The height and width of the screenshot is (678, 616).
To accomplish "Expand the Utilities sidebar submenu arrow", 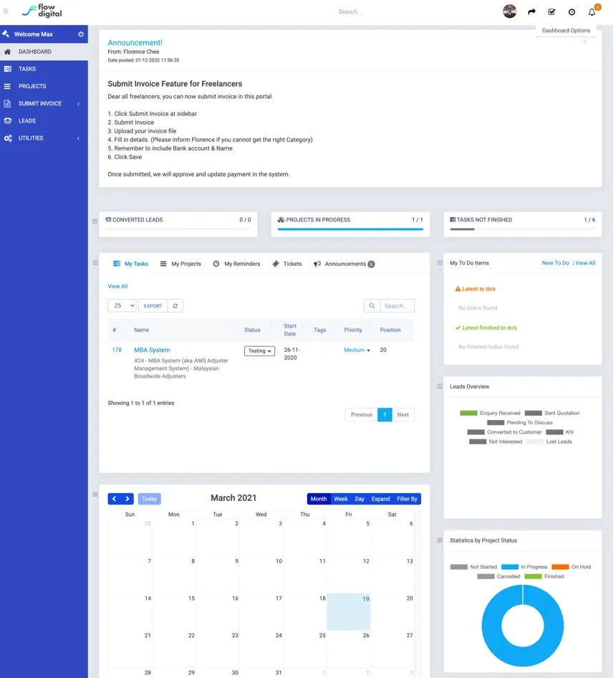I will 78,138.
